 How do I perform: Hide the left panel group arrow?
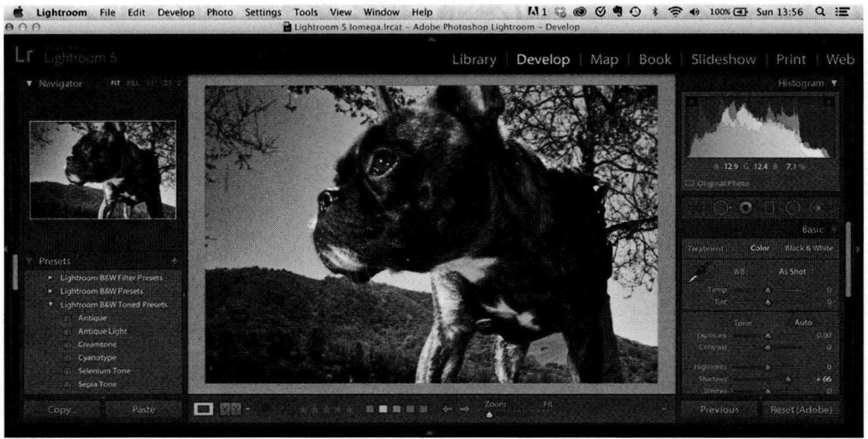coord(5,249)
